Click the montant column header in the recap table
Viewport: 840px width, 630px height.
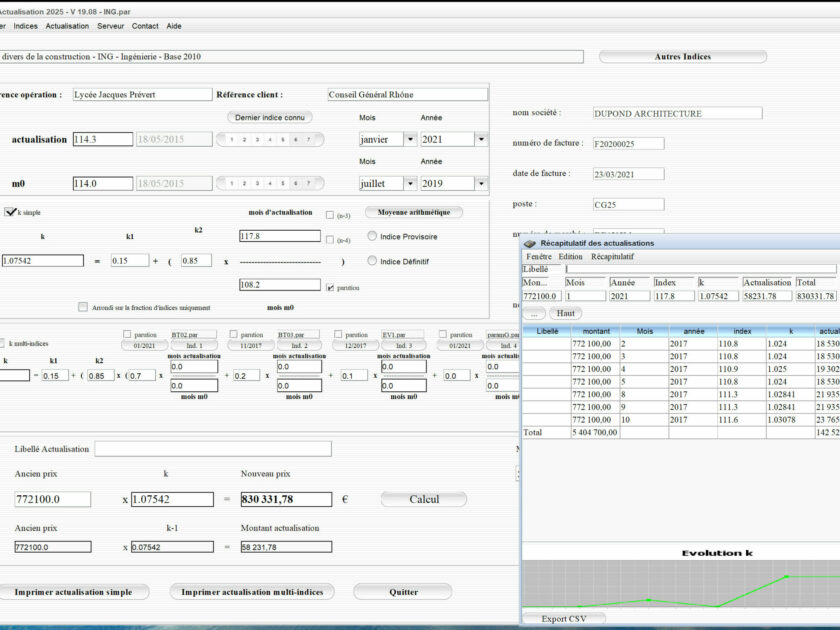[596, 331]
